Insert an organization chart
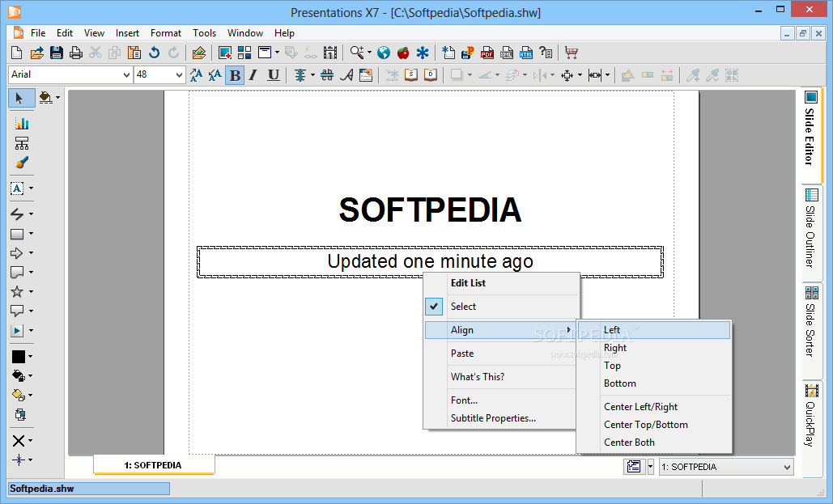This screenshot has height=504, width=833. click(x=22, y=143)
